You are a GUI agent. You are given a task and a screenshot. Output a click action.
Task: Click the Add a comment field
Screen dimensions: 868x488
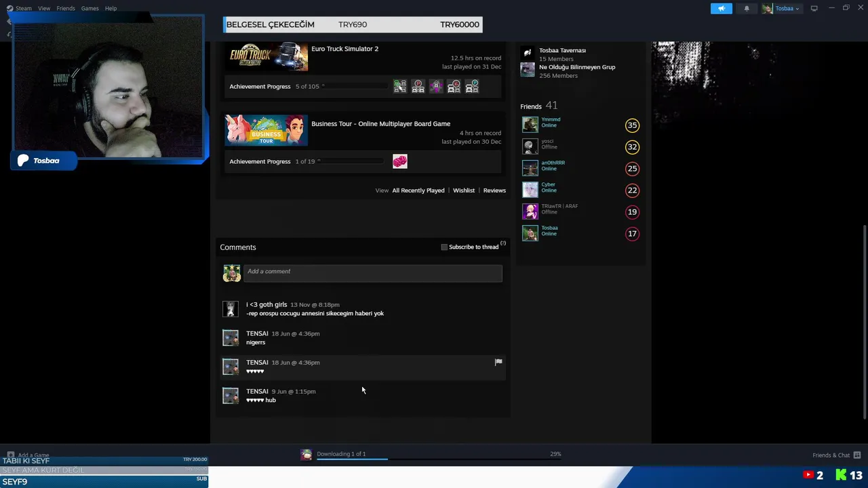tap(373, 272)
